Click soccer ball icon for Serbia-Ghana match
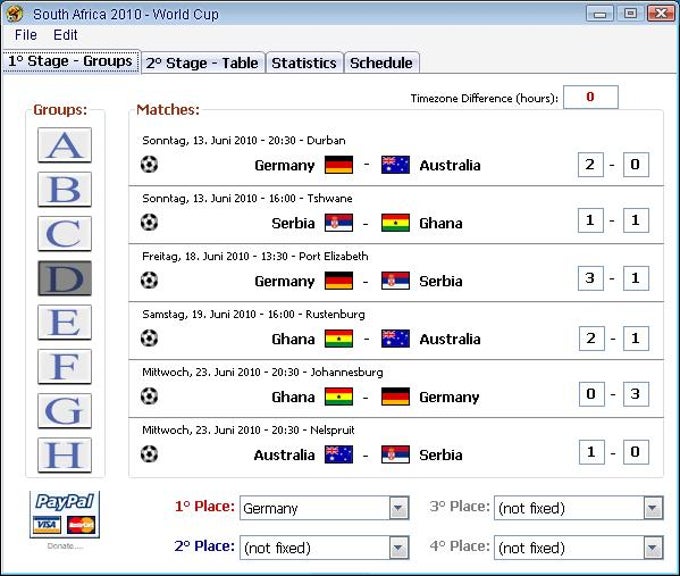This screenshot has width=680, height=576. (149, 223)
